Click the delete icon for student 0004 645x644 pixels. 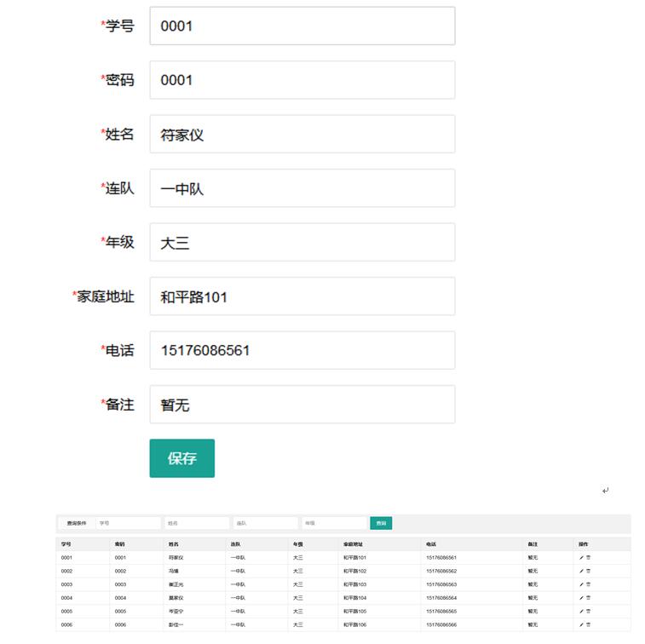589,598
